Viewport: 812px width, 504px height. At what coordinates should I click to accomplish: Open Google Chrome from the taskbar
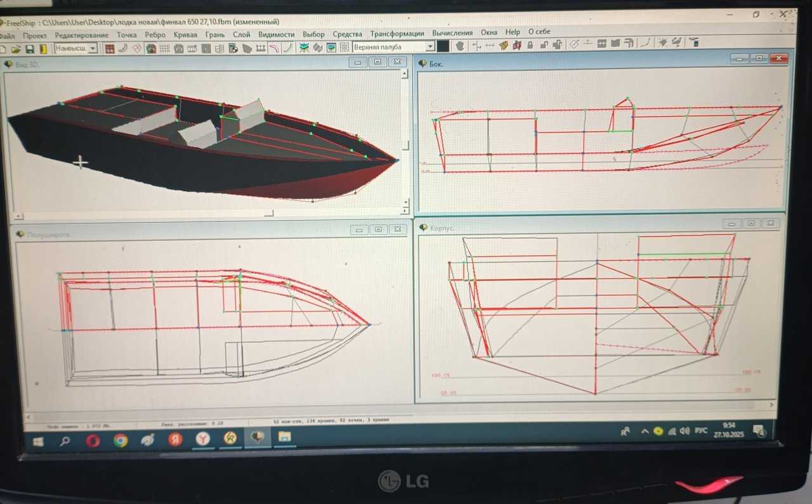[121, 440]
